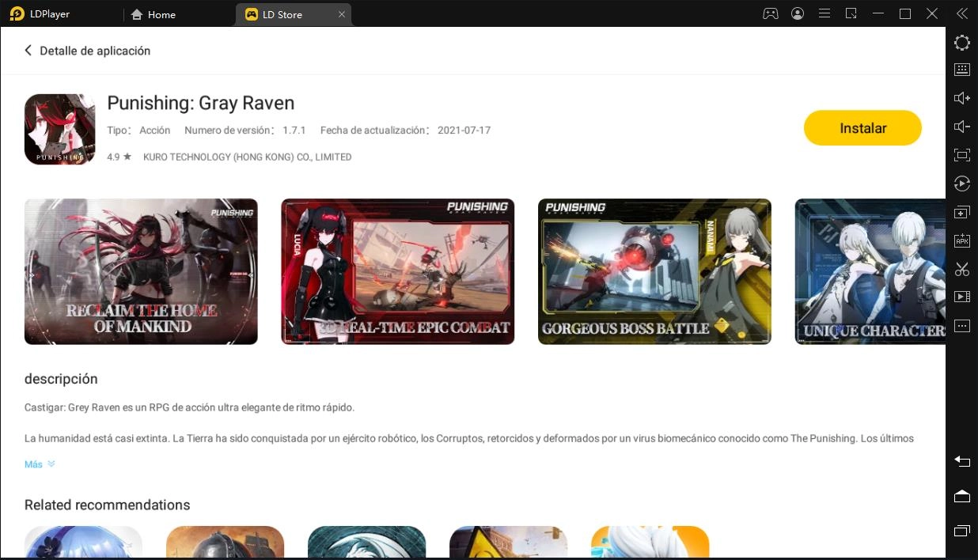Open Gorgeous Boss Battle screenshot
The height and width of the screenshot is (560, 978).
pyautogui.click(x=654, y=271)
